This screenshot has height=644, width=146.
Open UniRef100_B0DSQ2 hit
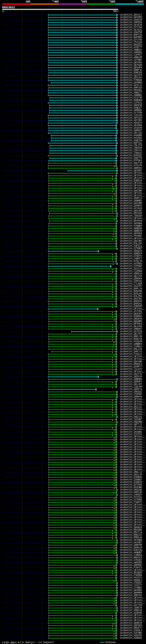131,156
